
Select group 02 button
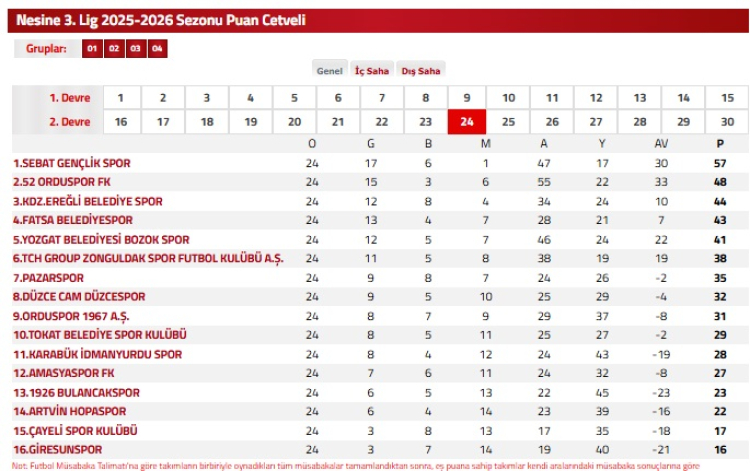[x=113, y=49]
